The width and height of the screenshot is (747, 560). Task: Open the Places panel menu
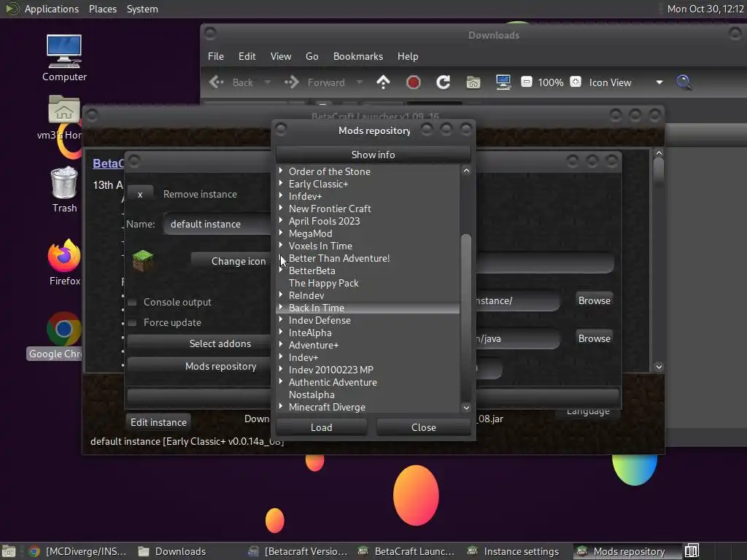coord(102,9)
